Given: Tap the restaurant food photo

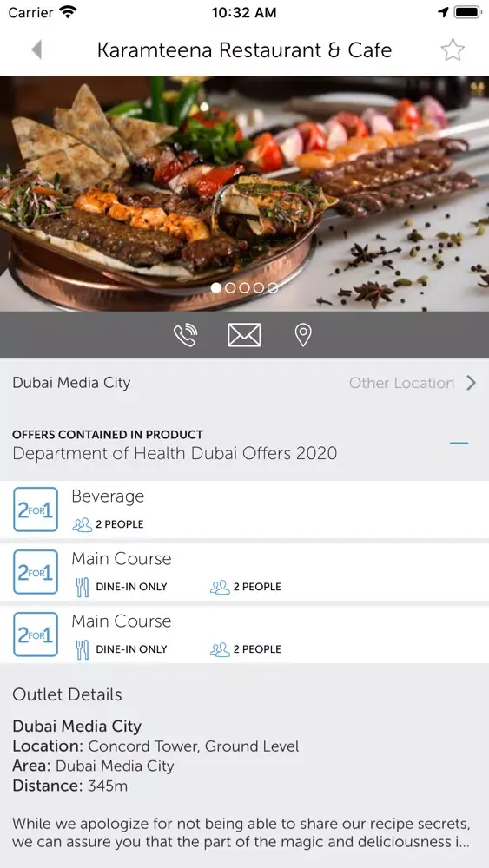Looking at the screenshot, I should [x=244, y=194].
